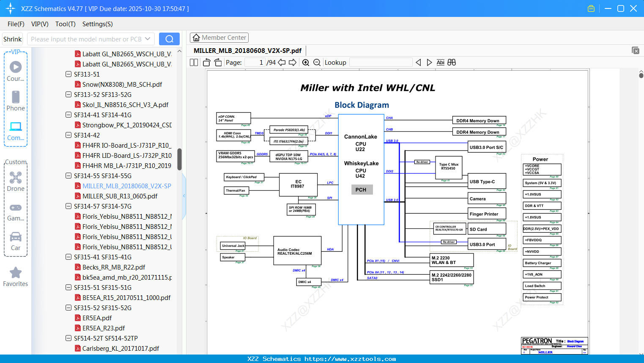644x363 pixels.
Task: Toggle the two-page view icon
Action: [194, 62]
